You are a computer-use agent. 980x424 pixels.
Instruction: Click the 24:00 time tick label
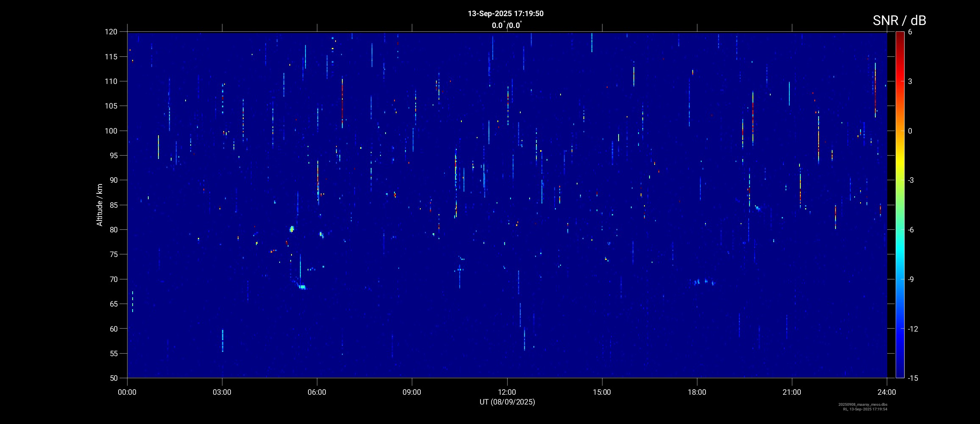point(886,392)
